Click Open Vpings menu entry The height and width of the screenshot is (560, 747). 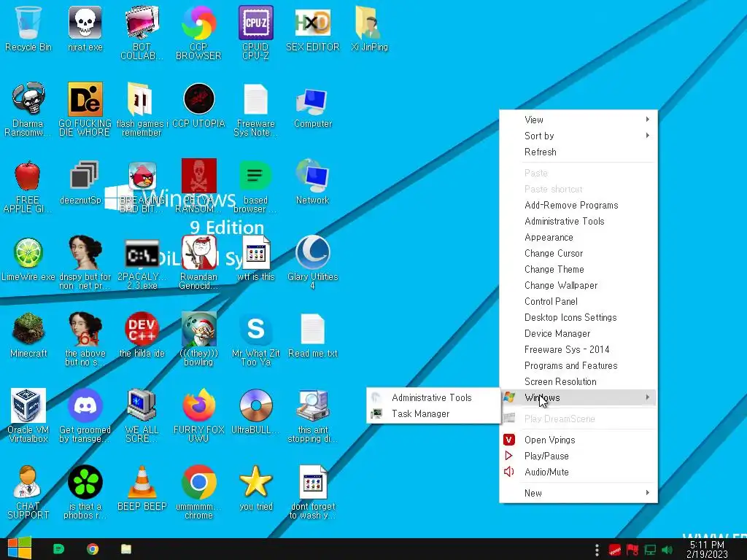point(578,440)
